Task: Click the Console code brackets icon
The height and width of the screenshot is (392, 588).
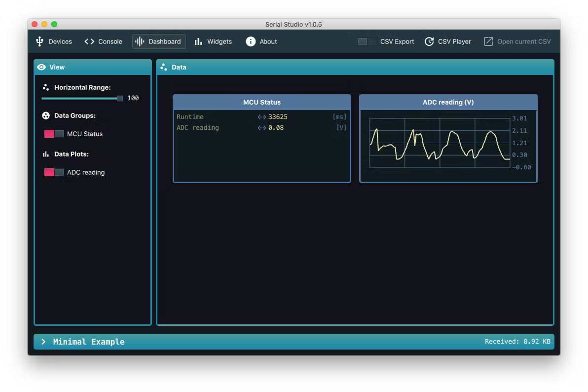Action: coord(89,41)
